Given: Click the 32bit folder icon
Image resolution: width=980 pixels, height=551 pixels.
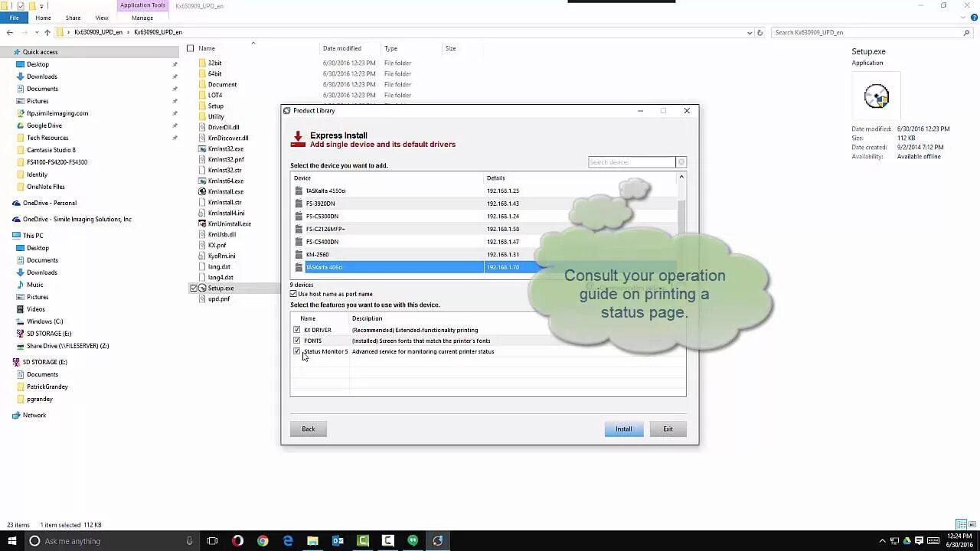Looking at the screenshot, I should coord(202,63).
